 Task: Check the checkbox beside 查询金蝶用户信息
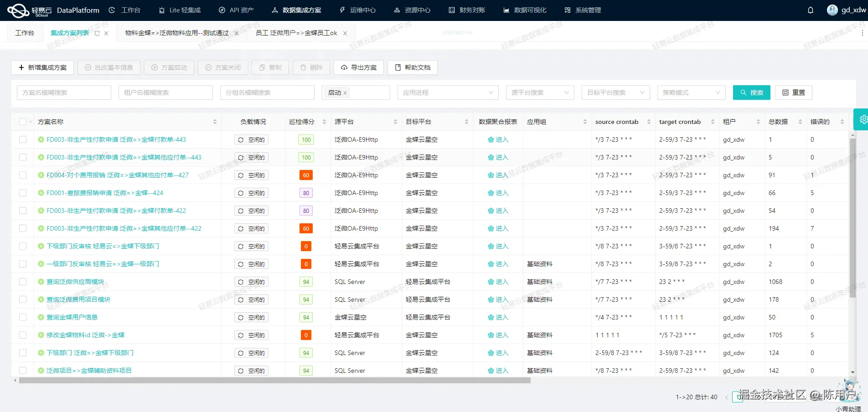click(x=23, y=317)
